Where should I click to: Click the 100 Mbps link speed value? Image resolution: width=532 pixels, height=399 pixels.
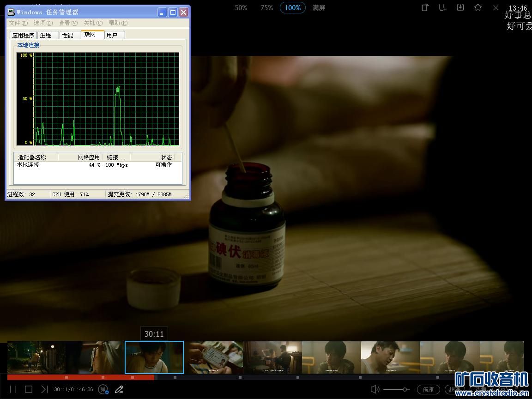click(116, 165)
